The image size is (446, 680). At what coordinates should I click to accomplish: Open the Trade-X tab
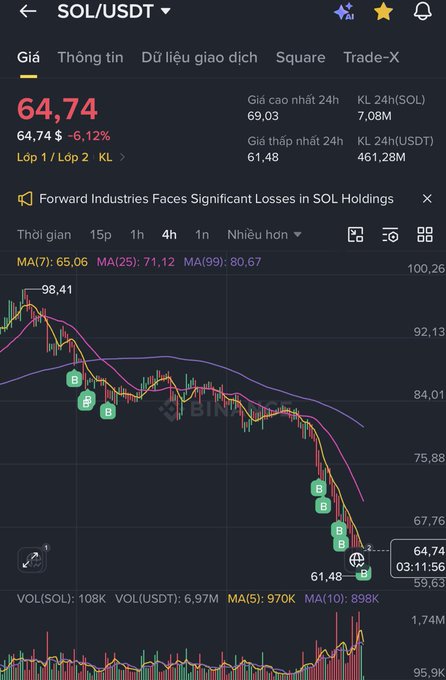(x=371, y=58)
